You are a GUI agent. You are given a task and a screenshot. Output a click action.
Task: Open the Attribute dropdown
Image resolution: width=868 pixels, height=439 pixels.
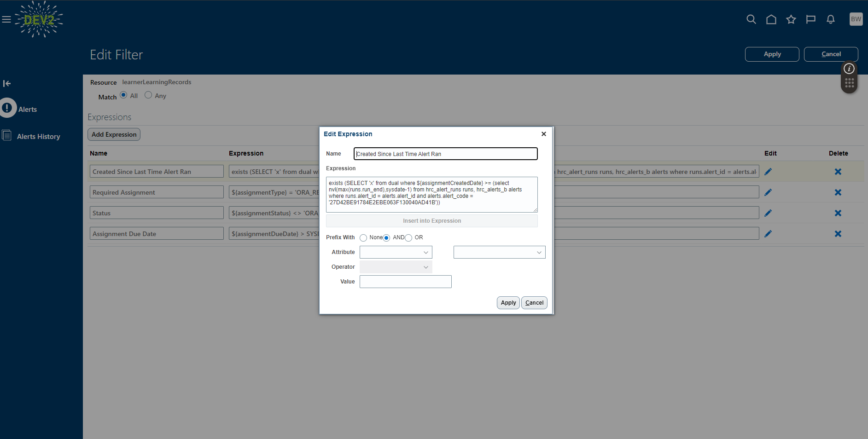[396, 252]
